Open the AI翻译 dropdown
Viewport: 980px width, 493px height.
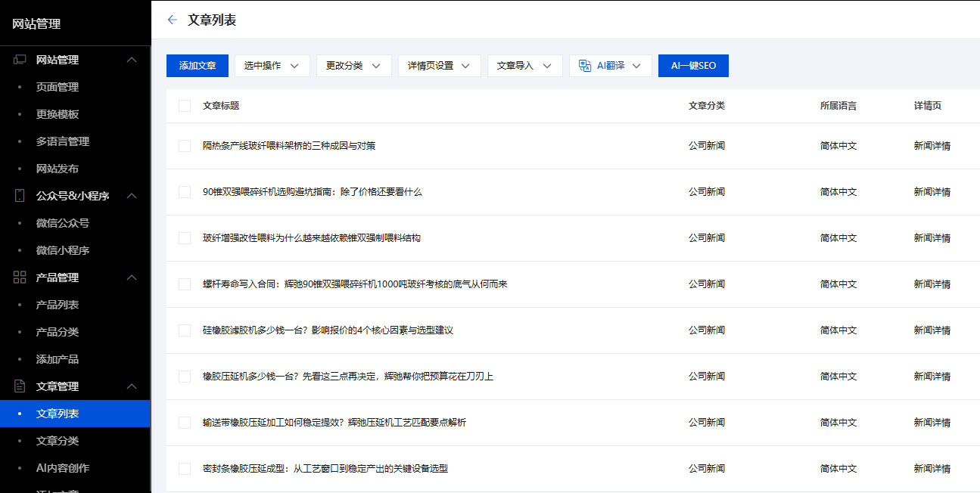611,66
